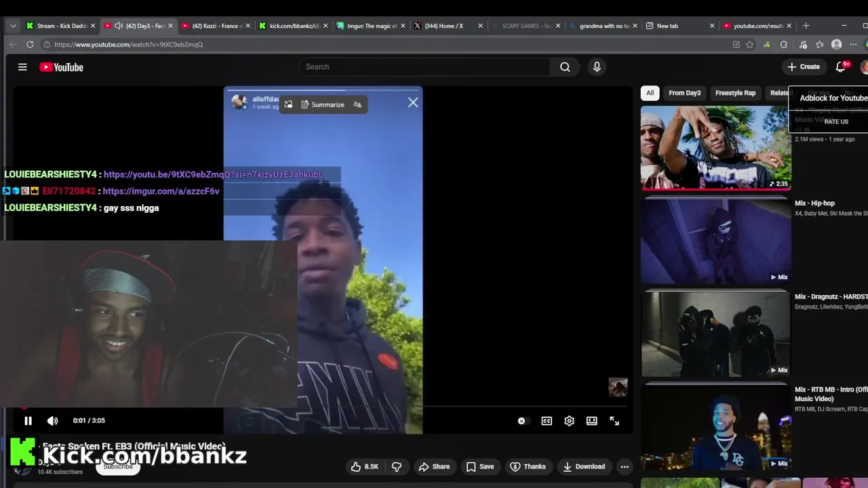Screen dimensions: 868x488
Task: Open browser profile avatar
Action: coord(837,45)
